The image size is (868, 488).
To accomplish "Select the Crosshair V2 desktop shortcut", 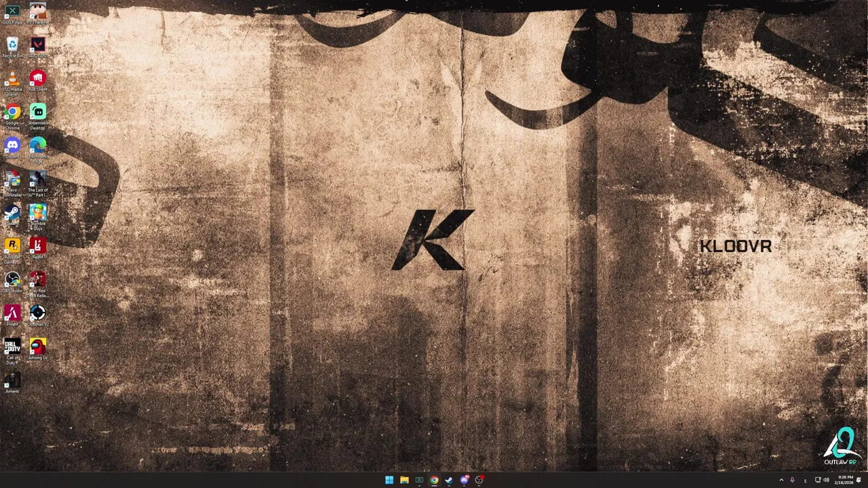I will (x=38, y=316).
